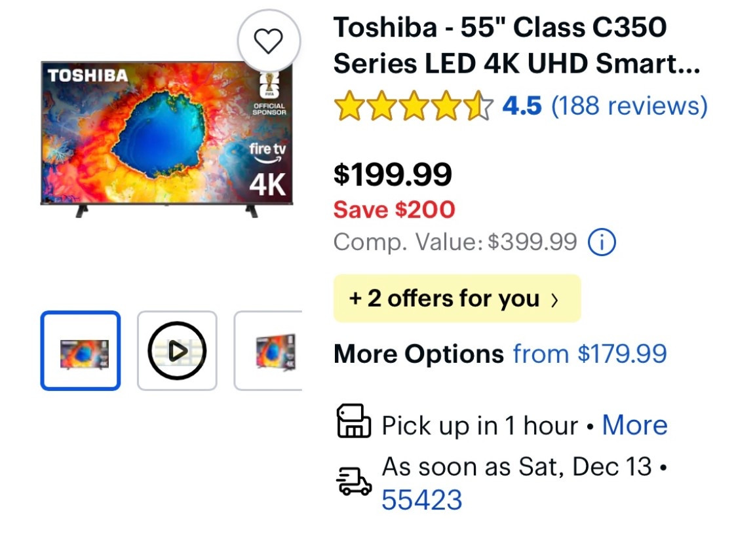Open the 188 reviews link
This screenshot has height=560, width=755.
point(630,105)
